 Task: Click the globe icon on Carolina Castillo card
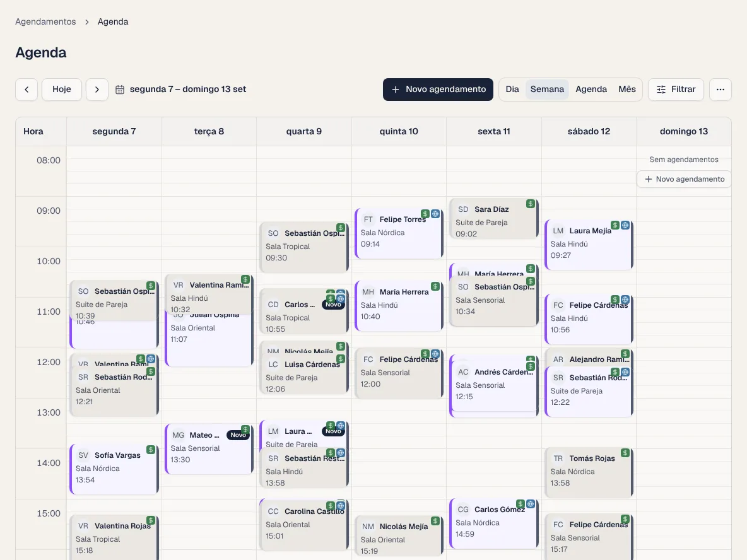340,506
